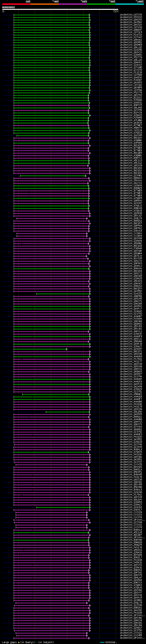Open hit UniRef100_P27047

coord(131,37)
